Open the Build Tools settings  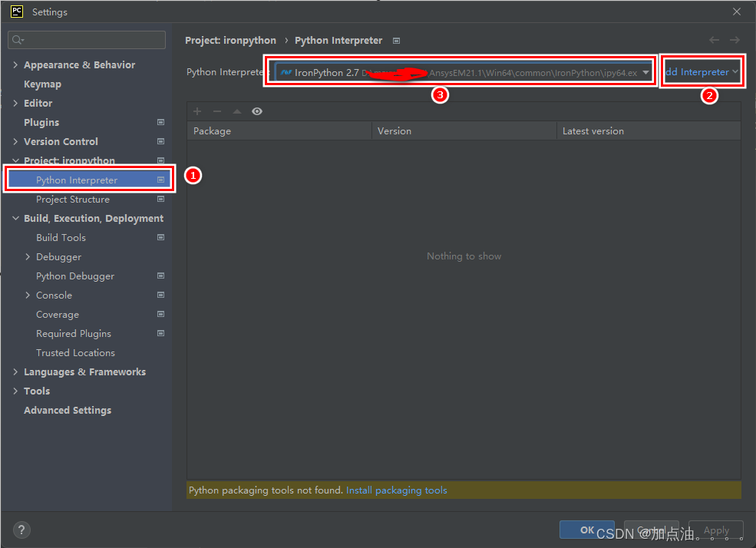(x=61, y=238)
